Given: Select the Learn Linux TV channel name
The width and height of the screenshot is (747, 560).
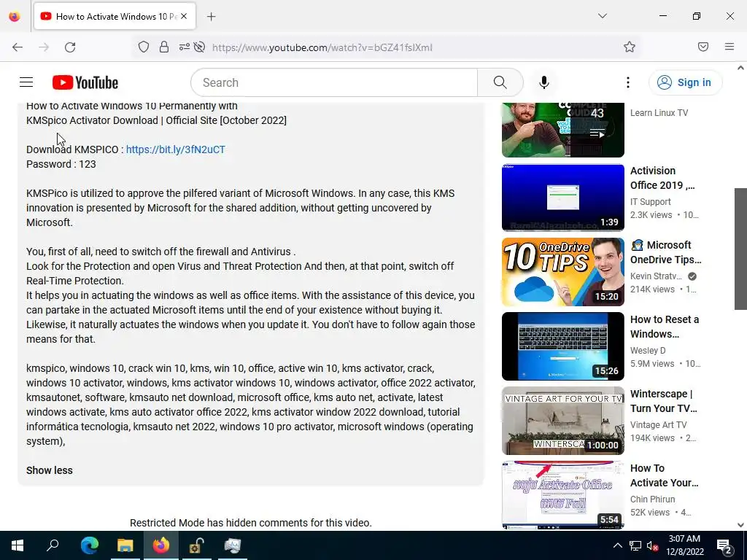Looking at the screenshot, I should point(659,113).
